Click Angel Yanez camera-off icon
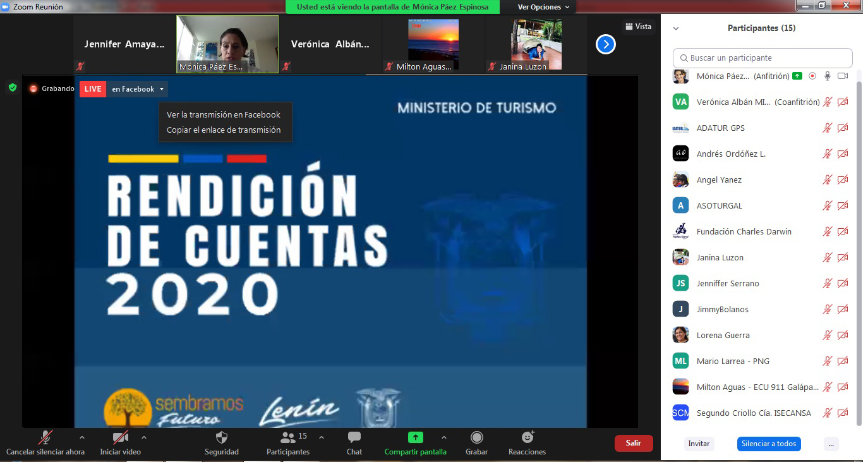Screen dimensions: 868x462 pyautogui.click(x=843, y=179)
